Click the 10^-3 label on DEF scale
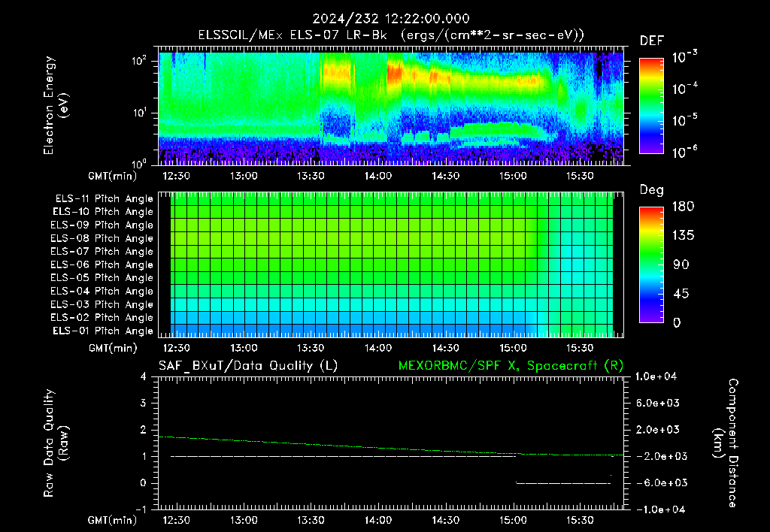The height and width of the screenshot is (532, 770). (684, 56)
